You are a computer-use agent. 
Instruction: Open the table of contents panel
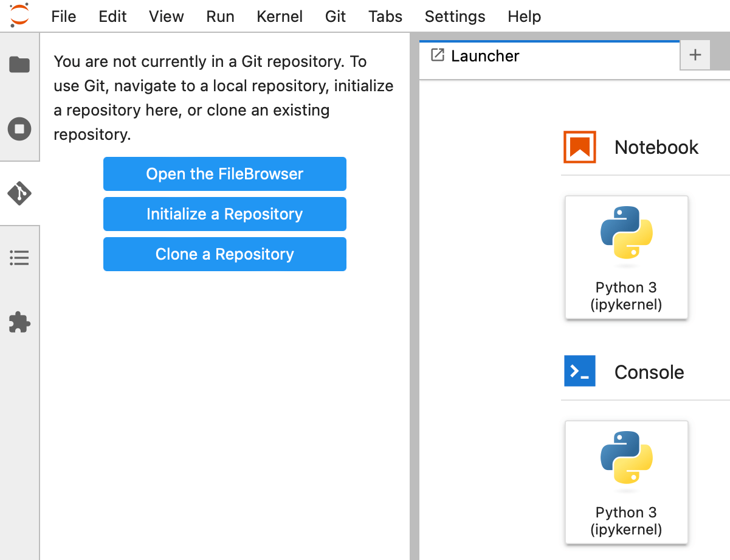click(x=19, y=258)
